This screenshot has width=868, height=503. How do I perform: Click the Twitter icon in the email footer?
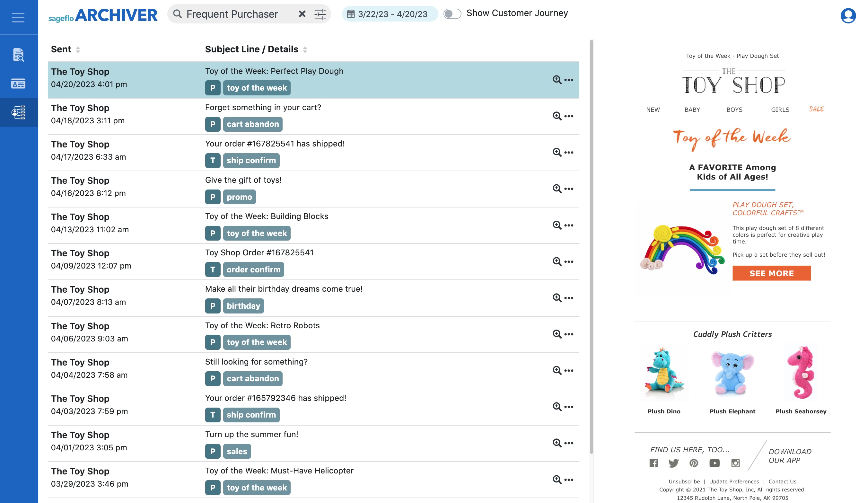(x=673, y=463)
